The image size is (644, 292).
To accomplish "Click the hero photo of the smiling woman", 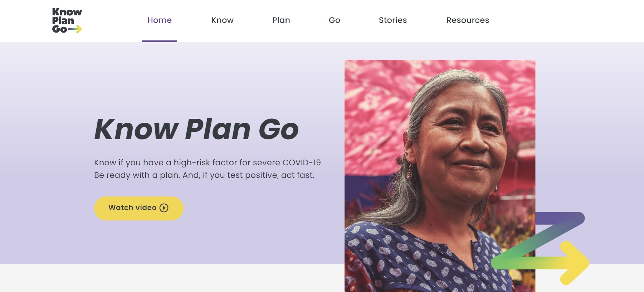I will 440,150.
